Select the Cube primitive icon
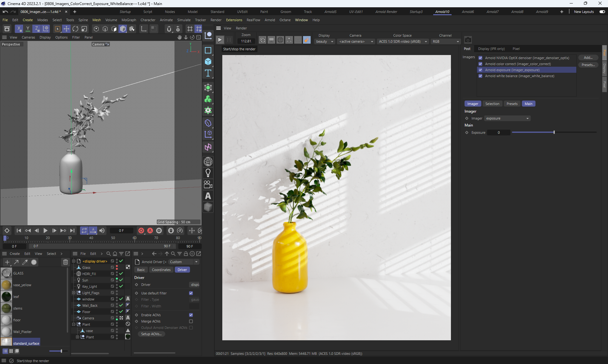 208,61
